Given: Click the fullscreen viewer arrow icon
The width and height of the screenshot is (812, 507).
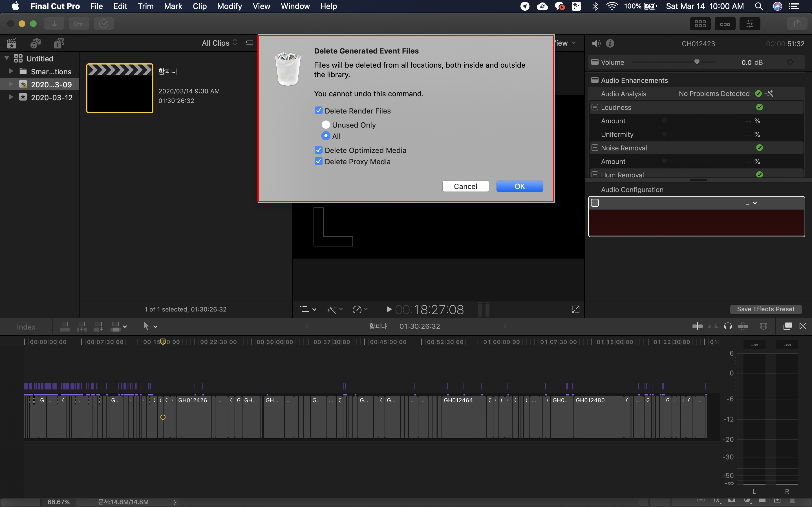Looking at the screenshot, I should [x=575, y=309].
